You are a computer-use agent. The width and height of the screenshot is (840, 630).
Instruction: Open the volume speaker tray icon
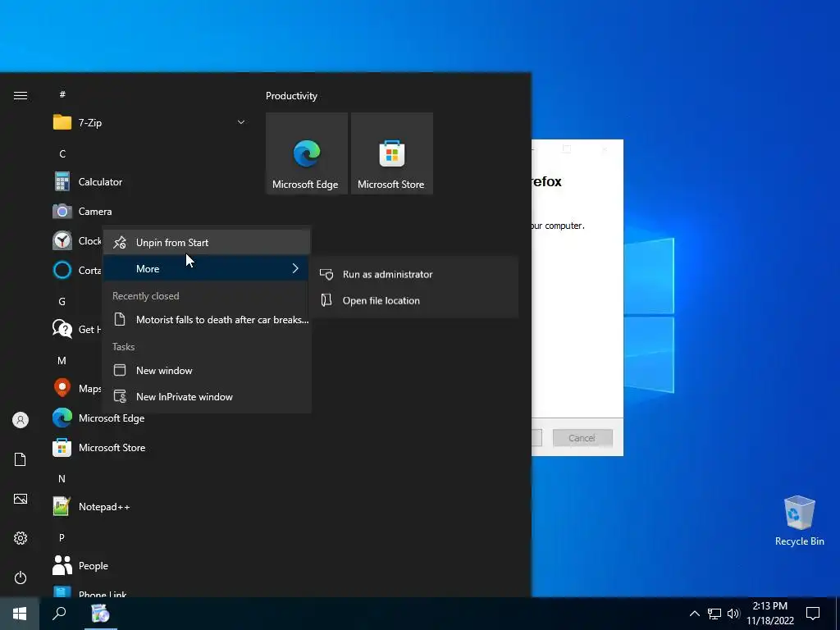point(733,614)
